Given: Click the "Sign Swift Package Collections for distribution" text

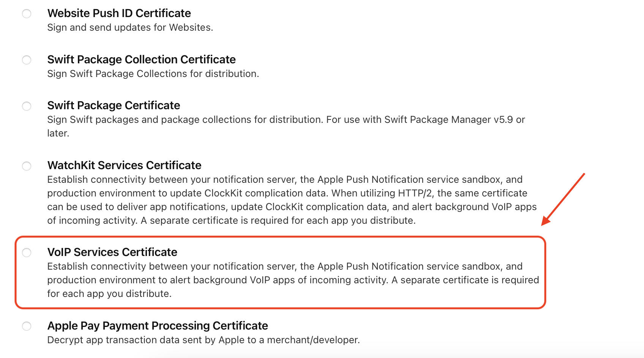Looking at the screenshot, I should pos(153,74).
